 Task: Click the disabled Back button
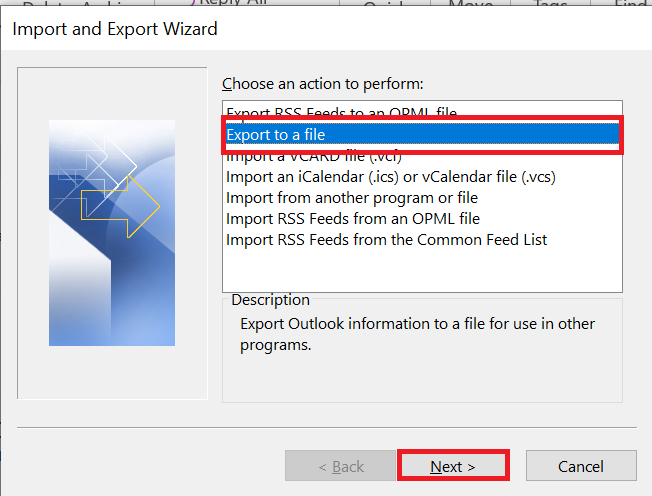click(340, 466)
